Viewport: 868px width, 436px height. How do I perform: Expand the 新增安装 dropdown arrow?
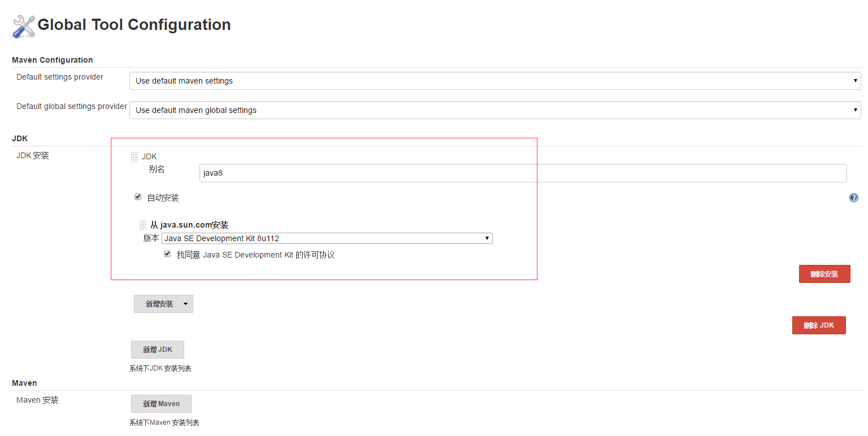point(185,303)
